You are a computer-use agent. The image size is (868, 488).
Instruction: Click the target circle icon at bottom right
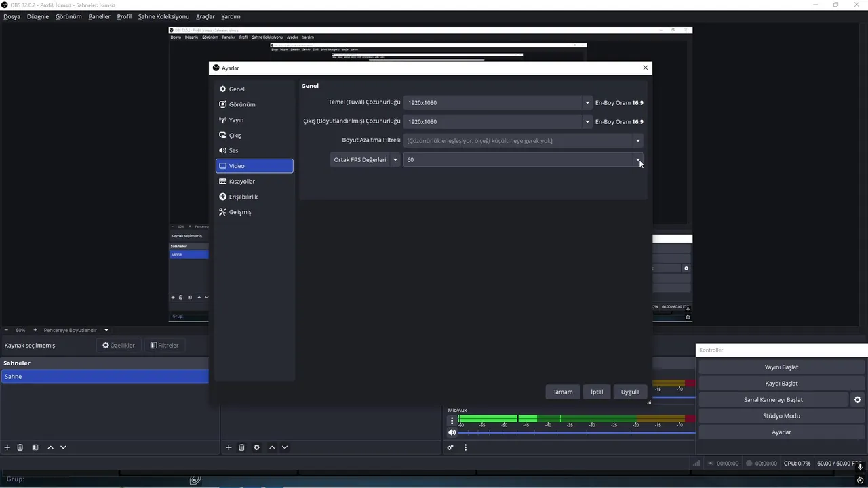[860, 481]
